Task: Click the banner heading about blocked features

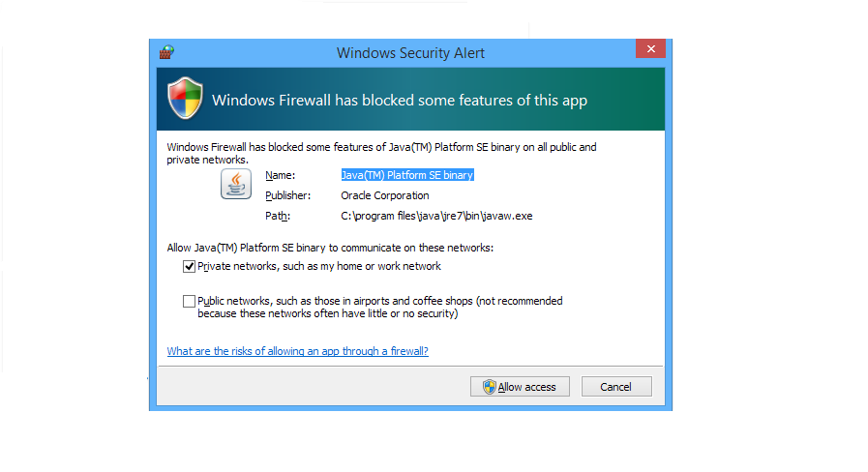Action: 399,101
